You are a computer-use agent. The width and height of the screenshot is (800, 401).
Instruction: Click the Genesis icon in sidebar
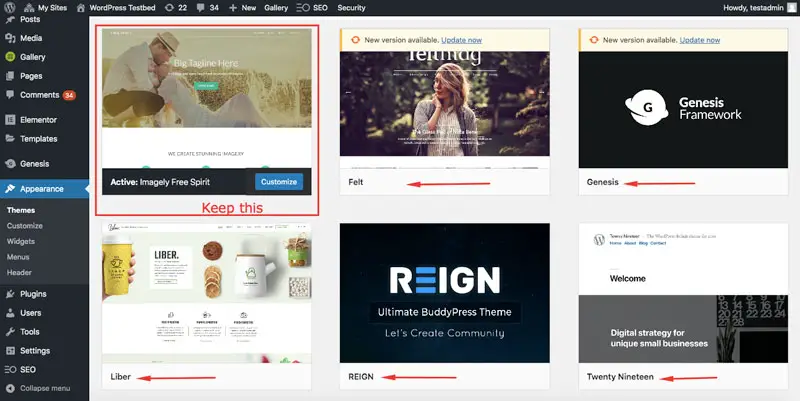tap(10, 163)
